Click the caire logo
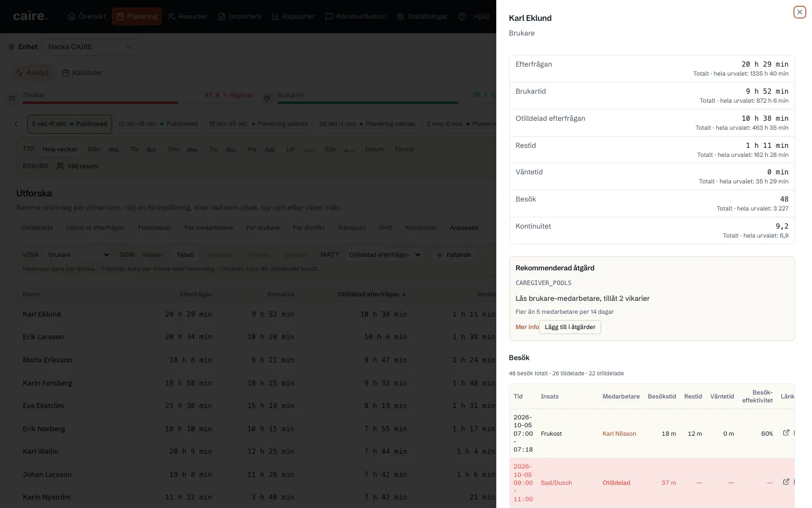The image size is (812, 508). (x=30, y=16)
